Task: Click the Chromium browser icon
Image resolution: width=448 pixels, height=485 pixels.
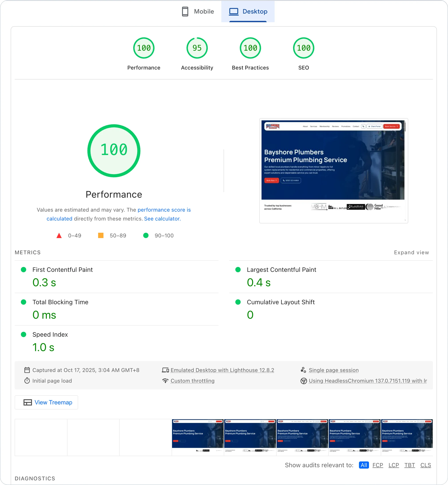Action: coord(303,381)
